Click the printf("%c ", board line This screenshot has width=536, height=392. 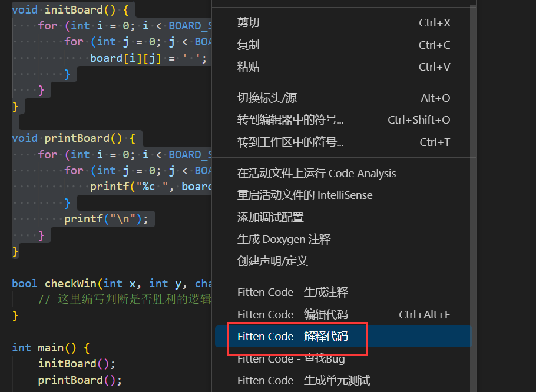[x=151, y=187]
